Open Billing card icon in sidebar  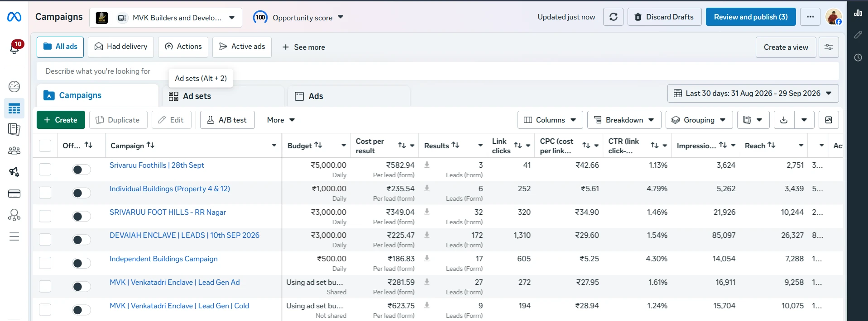coord(14,194)
